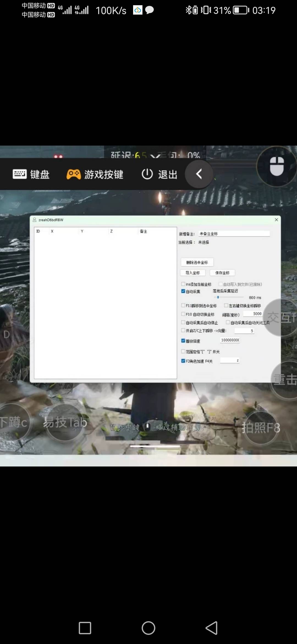Enable 自动采集后自动关闭工具 checkbox
The width and height of the screenshot is (297, 644).
click(228, 322)
